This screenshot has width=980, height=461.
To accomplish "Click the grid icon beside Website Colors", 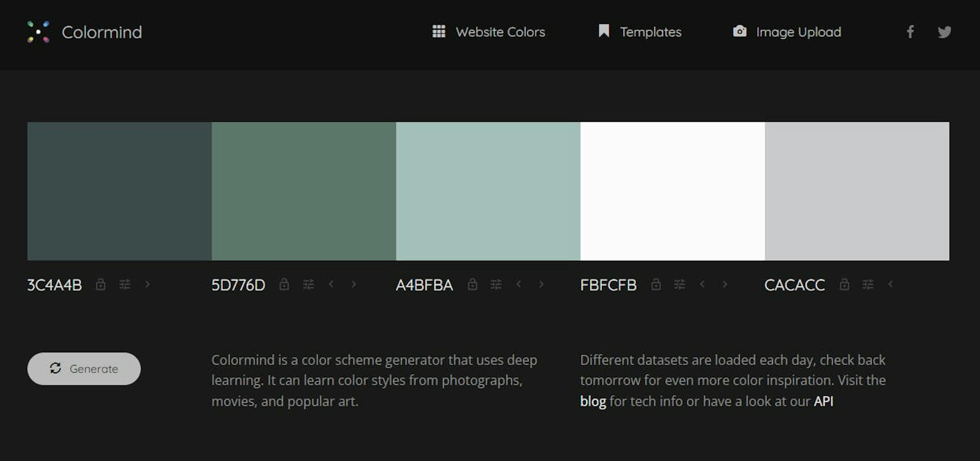I will 439,31.
